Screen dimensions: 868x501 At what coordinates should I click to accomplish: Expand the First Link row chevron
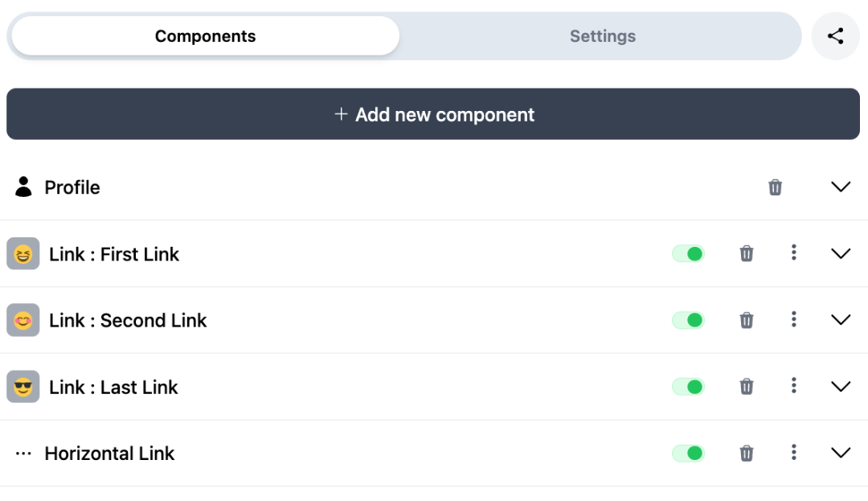(x=840, y=254)
